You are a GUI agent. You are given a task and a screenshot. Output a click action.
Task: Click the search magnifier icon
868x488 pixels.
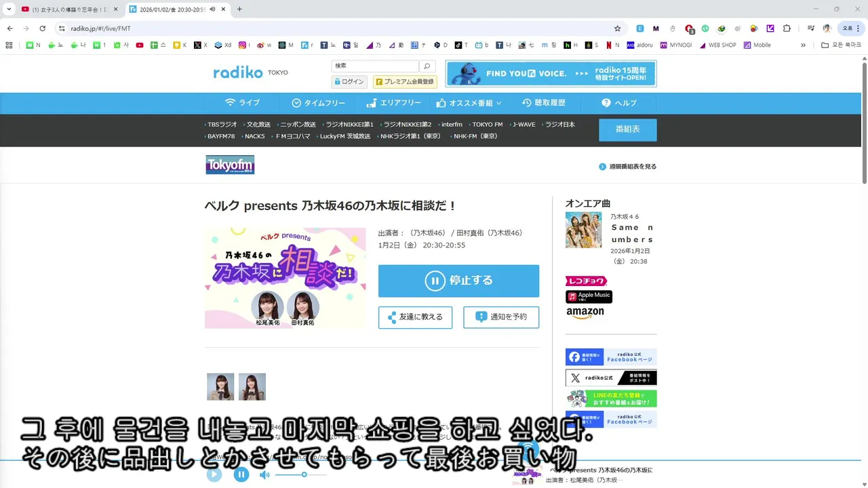pos(427,66)
